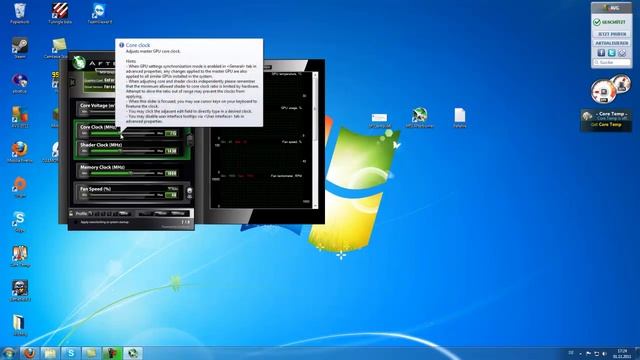The image size is (640, 360).
Task: Click the Core Clock value edit field
Action: click(171, 133)
